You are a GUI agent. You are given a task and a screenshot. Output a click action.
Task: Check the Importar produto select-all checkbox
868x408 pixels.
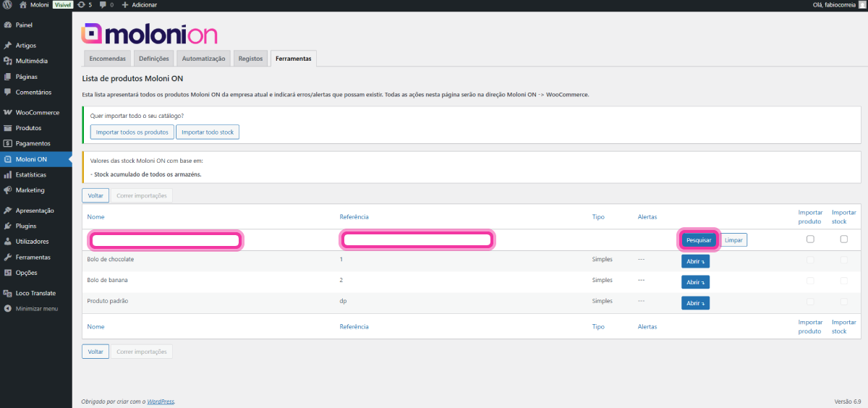click(x=810, y=239)
